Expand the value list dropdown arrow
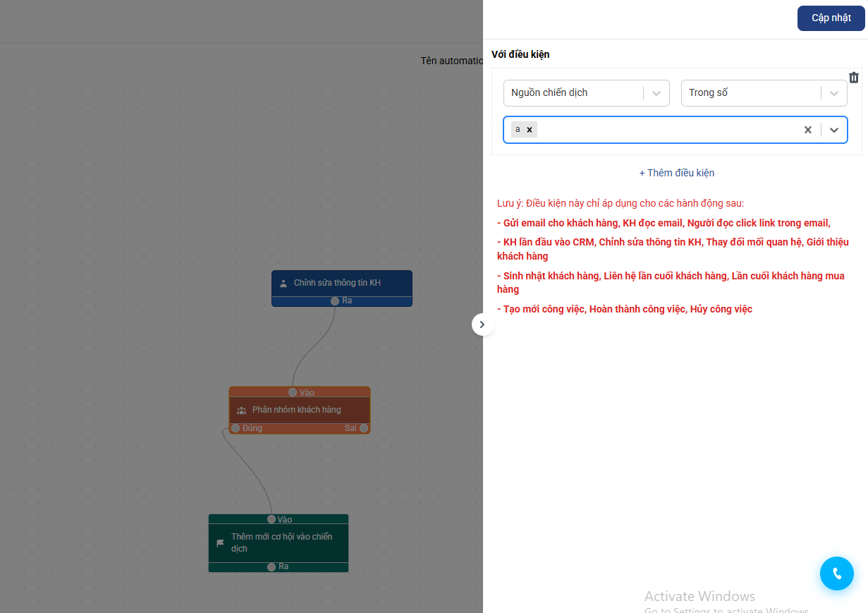 (x=834, y=130)
